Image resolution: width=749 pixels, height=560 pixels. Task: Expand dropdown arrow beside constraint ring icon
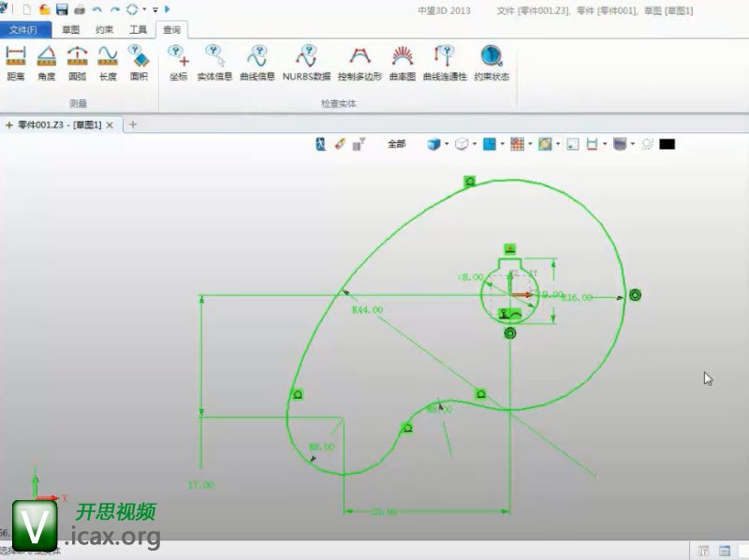click(558, 144)
